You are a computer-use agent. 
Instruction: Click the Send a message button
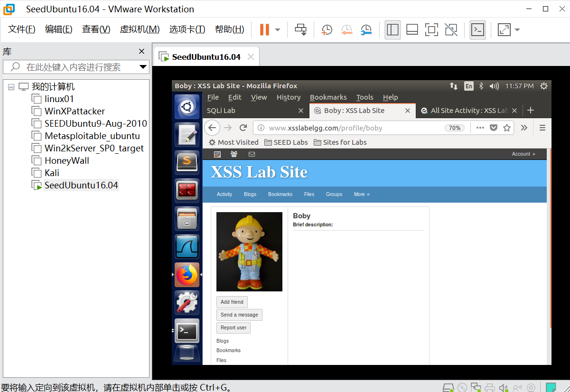coord(239,315)
